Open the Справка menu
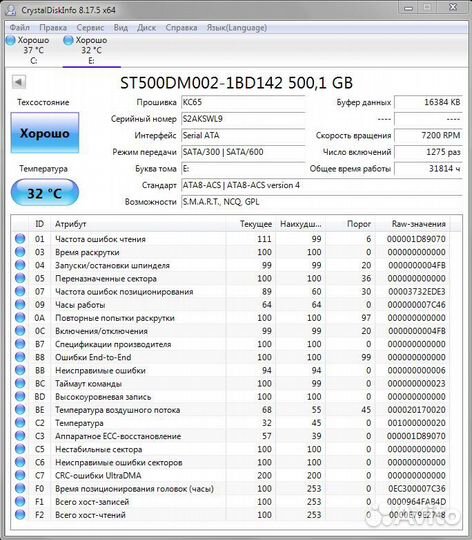This screenshot has height=540, width=472. (x=181, y=28)
